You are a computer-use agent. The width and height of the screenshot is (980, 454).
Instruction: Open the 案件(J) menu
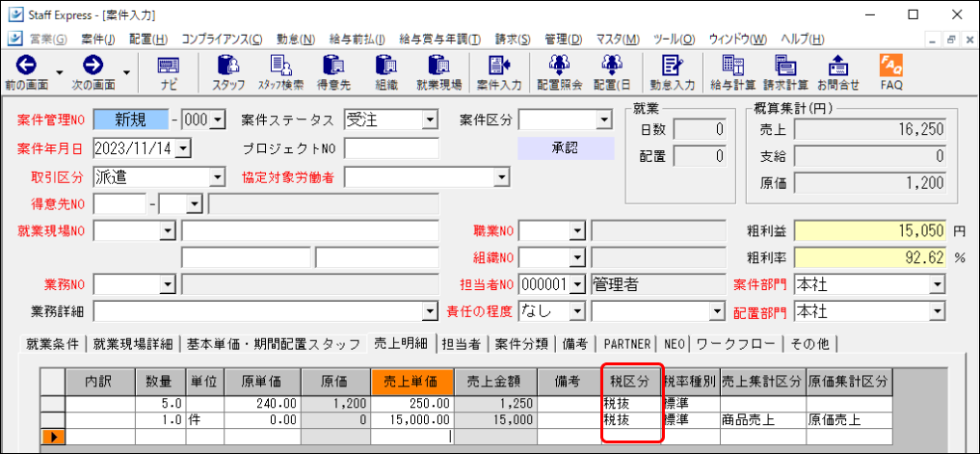[98, 39]
